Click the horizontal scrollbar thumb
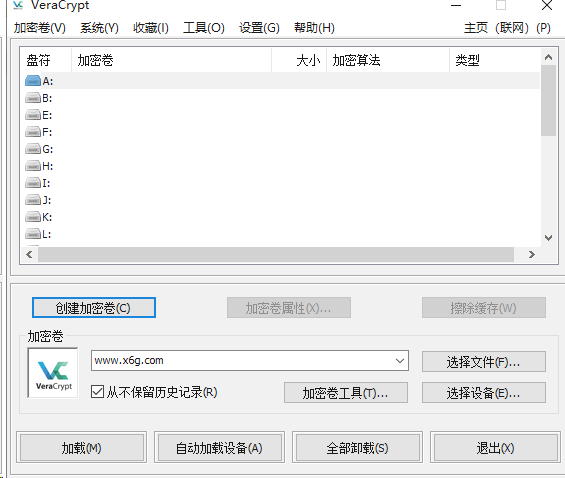565x478 pixels. (x=276, y=255)
